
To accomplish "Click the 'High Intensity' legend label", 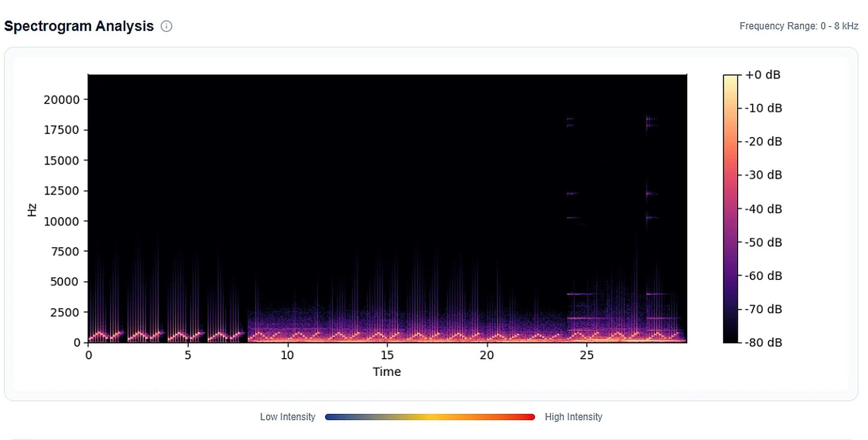I will point(573,417).
